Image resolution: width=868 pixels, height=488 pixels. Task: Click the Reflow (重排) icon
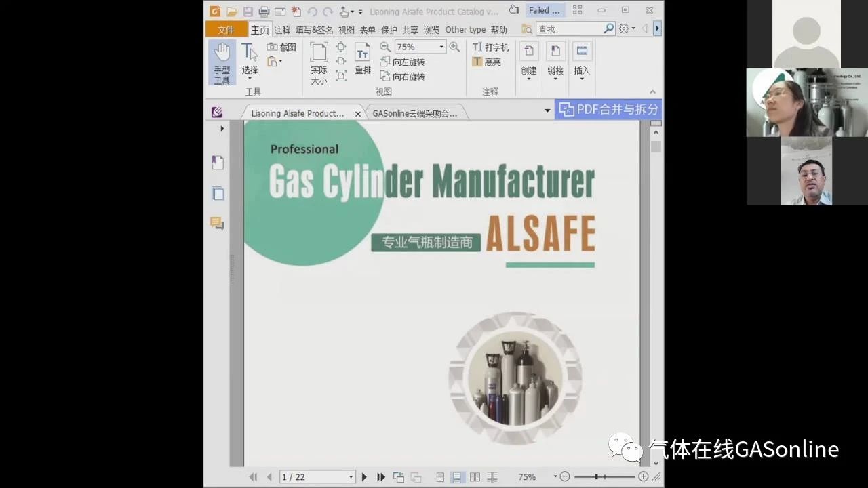tap(363, 58)
